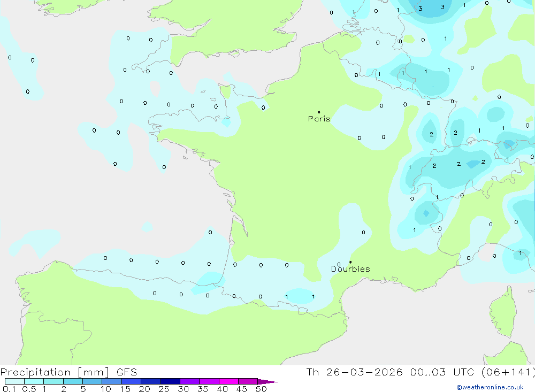Click the legend scale label '40'

(223, 389)
